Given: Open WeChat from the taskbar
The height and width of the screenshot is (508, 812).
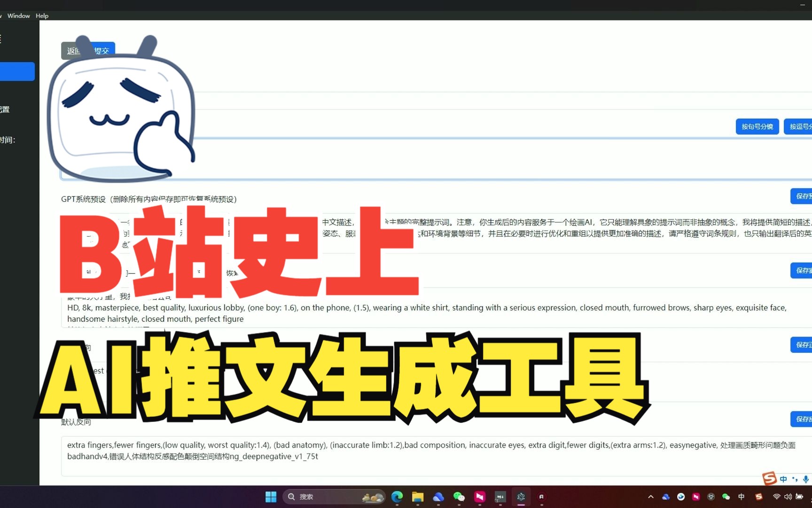Looking at the screenshot, I should click(x=459, y=497).
